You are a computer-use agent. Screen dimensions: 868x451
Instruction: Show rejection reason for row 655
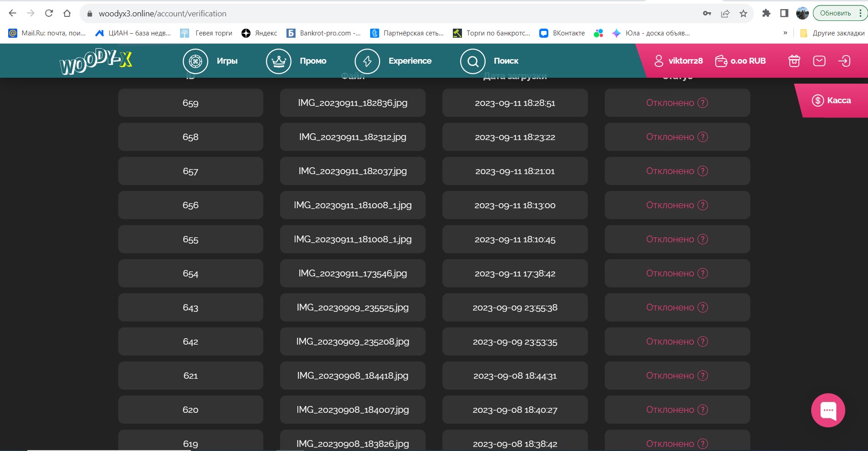(x=702, y=239)
